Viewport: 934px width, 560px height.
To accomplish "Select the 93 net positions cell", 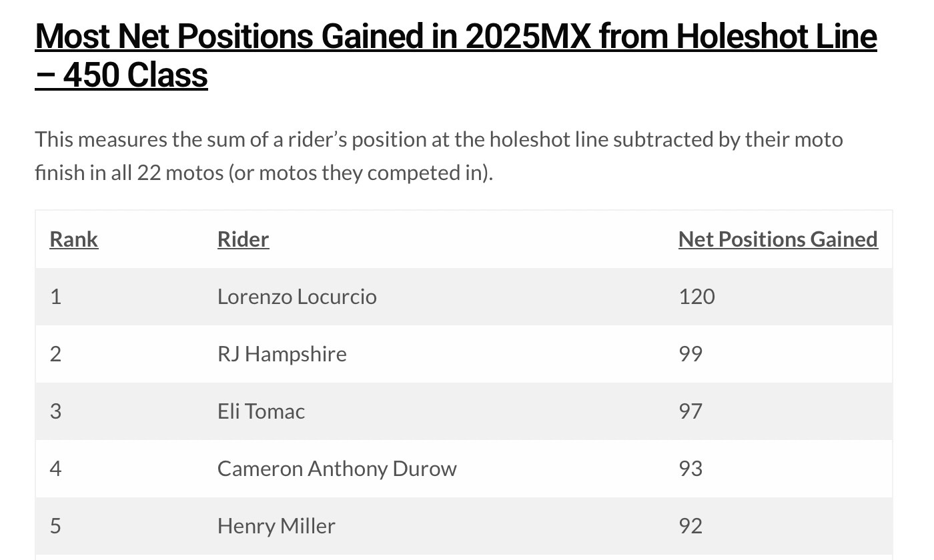I will [x=690, y=469].
